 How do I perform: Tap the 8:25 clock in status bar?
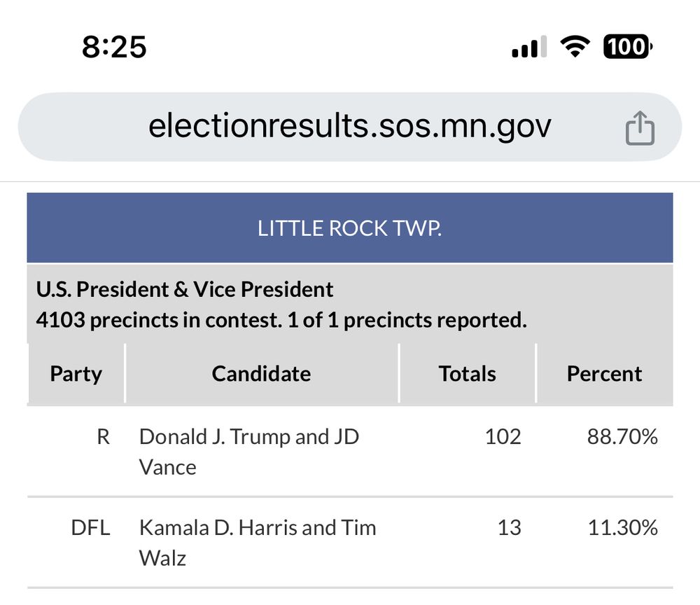114,47
